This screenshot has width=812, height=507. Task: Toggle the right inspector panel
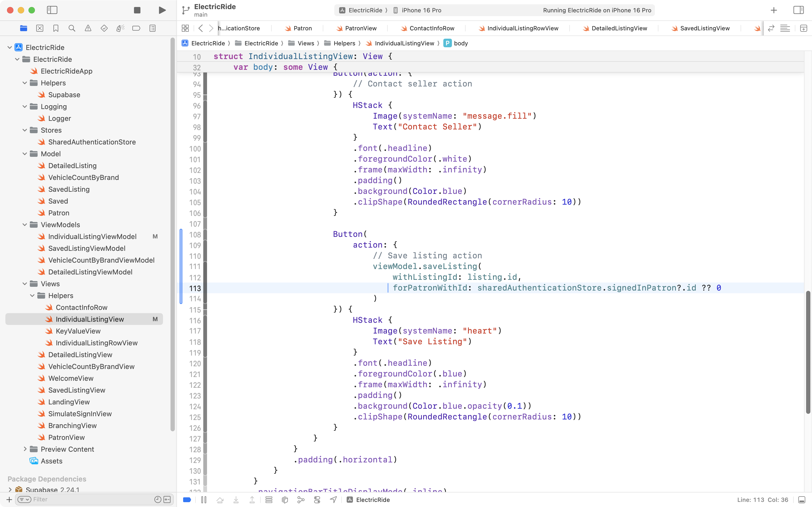[x=798, y=10]
